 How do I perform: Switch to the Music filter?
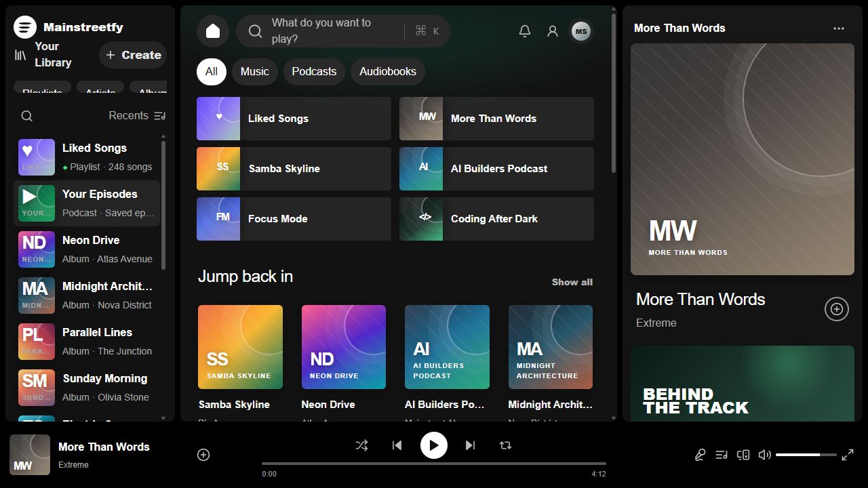[x=255, y=71]
